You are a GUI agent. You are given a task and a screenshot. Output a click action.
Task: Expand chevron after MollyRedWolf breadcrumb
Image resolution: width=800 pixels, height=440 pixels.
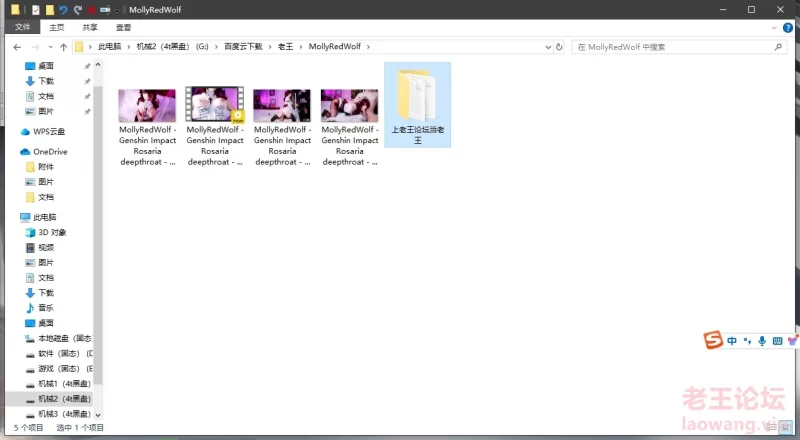(x=368, y=46)
